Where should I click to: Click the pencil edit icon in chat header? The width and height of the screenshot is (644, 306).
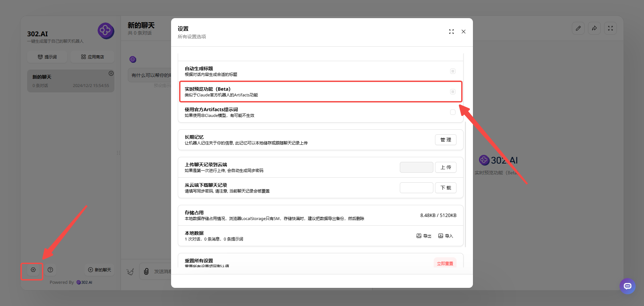pos(578,28)
